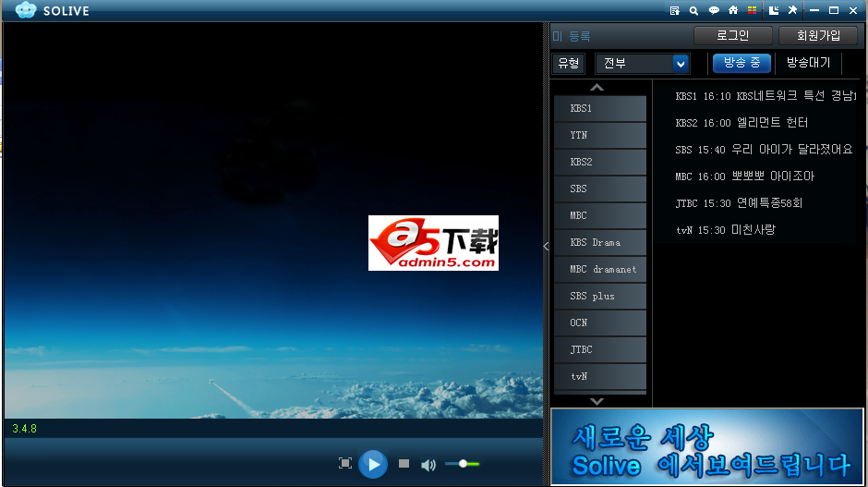Select the KBS2 channel
Image resolution: width=868 pixels, height=487 pixels.
click(600, 162)
